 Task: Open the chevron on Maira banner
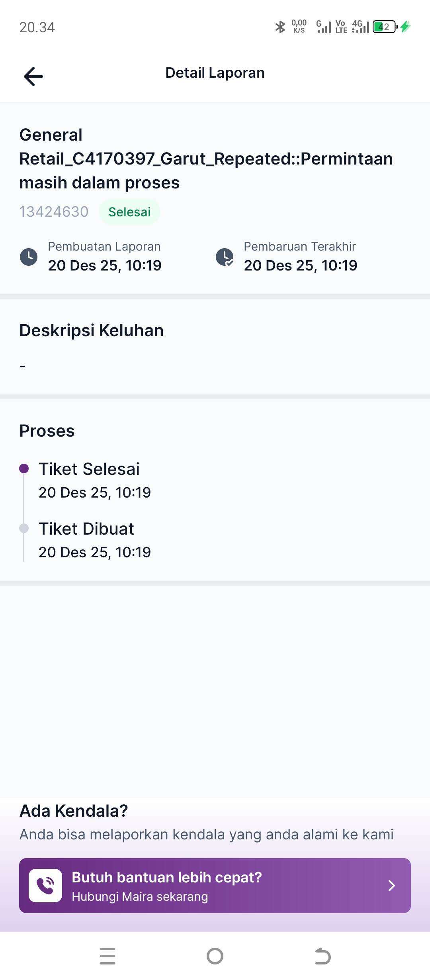(x=391, y=885)
